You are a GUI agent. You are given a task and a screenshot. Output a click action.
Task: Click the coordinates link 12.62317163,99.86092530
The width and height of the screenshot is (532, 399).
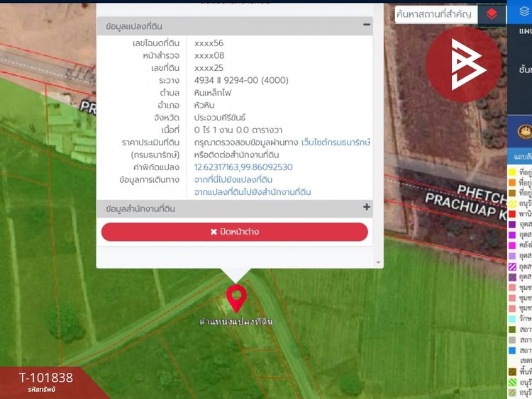coord(243,167)
